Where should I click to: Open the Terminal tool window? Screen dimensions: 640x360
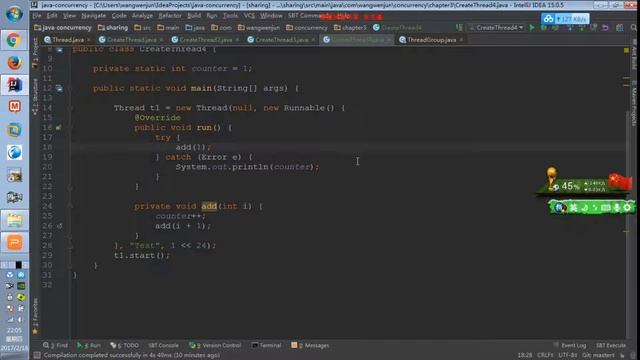coord(267,345)
